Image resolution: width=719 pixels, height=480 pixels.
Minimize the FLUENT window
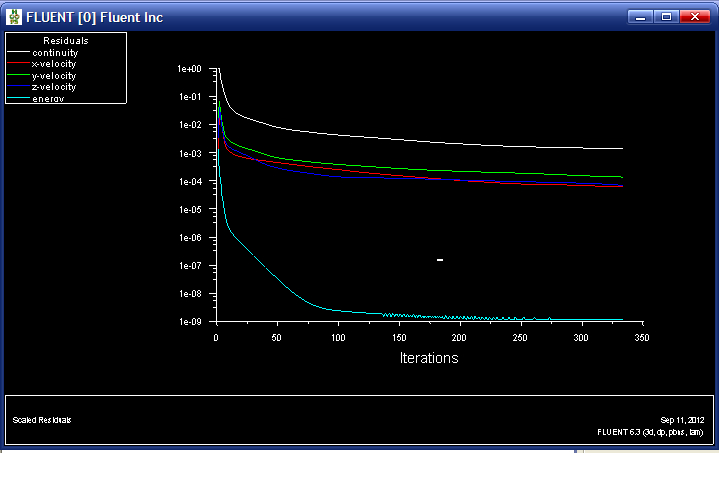(641, 17)
